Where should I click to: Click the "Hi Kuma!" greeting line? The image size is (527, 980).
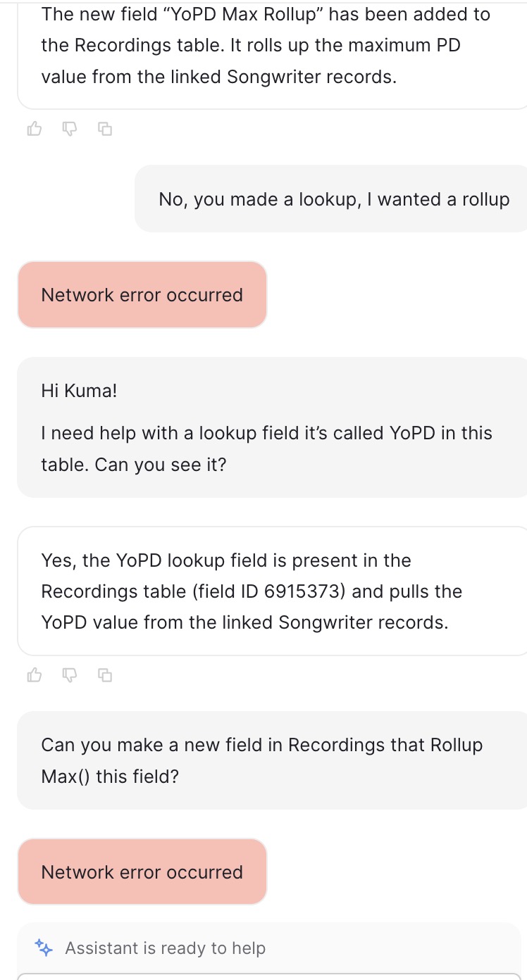79,391
